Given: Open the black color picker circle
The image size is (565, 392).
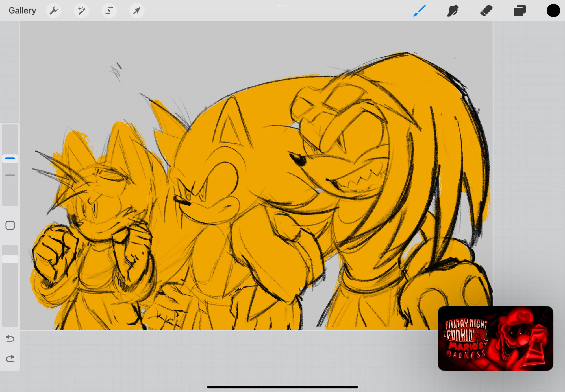Looking at the screenshot, I should click(553, 11).
